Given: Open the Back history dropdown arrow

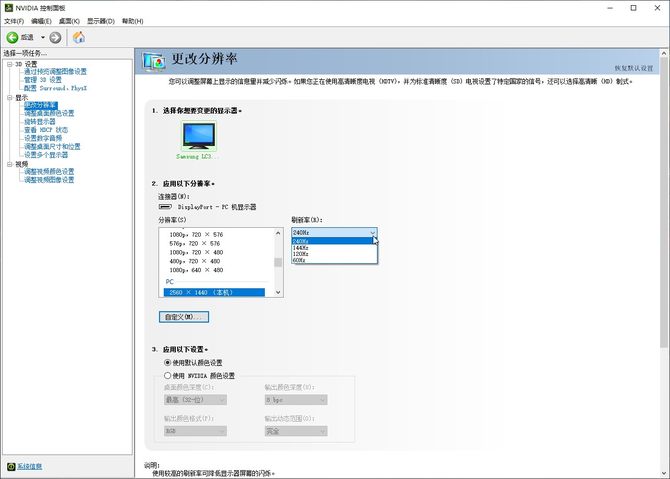Looking at the screenshot, I should [x=42, y=37].
